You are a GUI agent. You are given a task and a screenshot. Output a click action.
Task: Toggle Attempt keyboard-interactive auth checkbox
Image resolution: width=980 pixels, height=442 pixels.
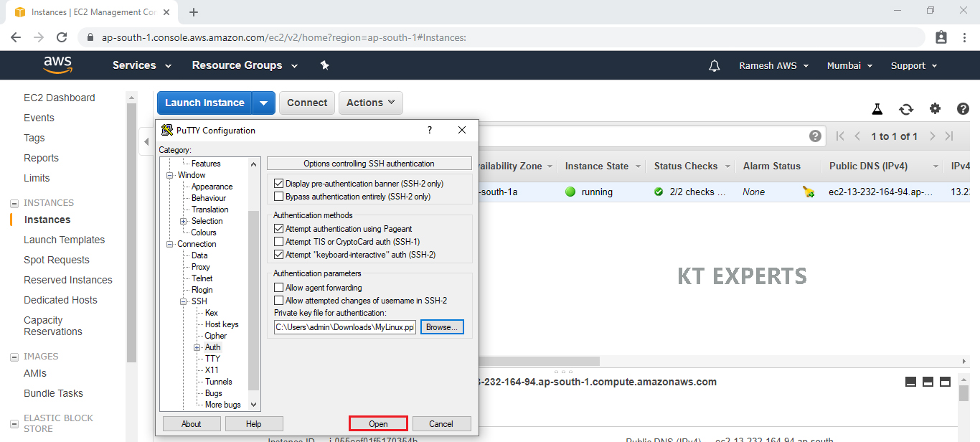pyautogui.click(x=279, y=255)
